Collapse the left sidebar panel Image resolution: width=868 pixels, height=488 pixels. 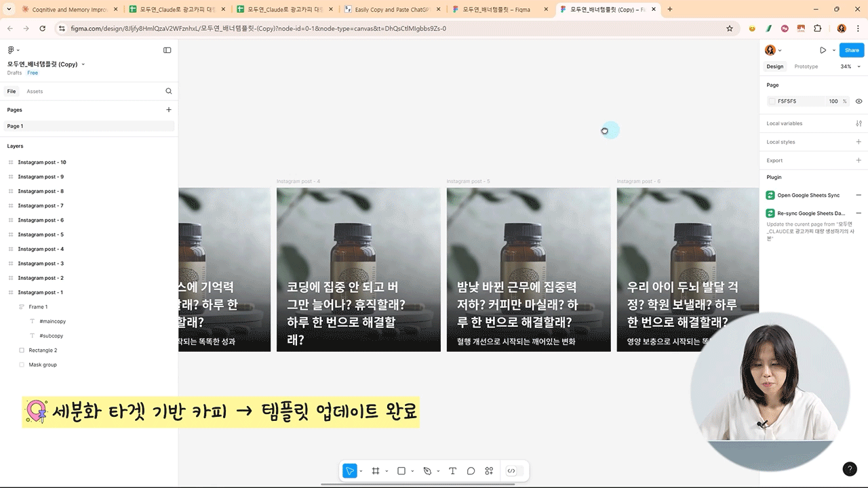pos(167,50)
